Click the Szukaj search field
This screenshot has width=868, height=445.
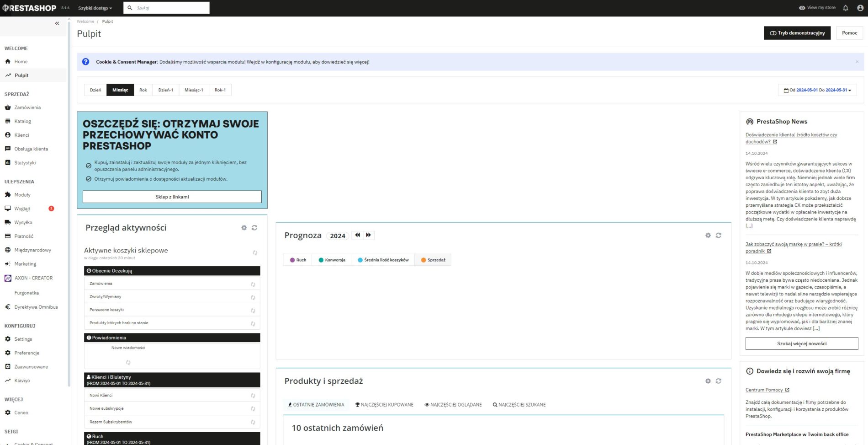click(x=166, y=8)
